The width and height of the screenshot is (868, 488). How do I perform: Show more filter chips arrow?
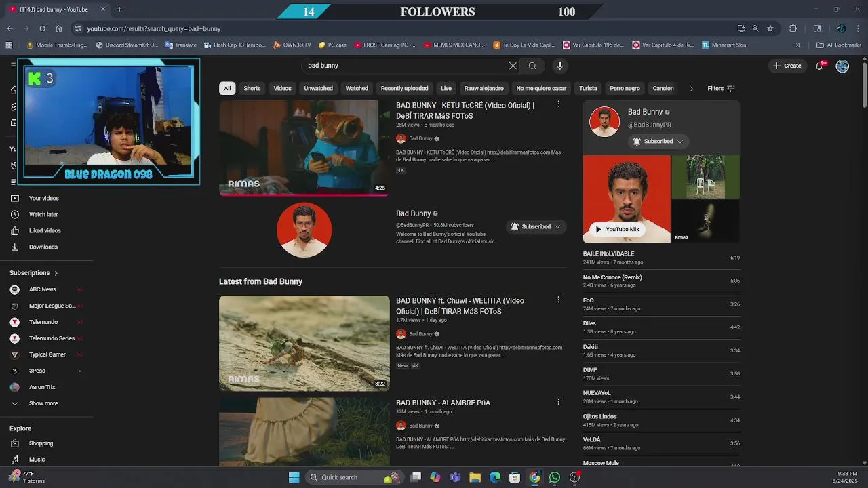tap(691, 88)
